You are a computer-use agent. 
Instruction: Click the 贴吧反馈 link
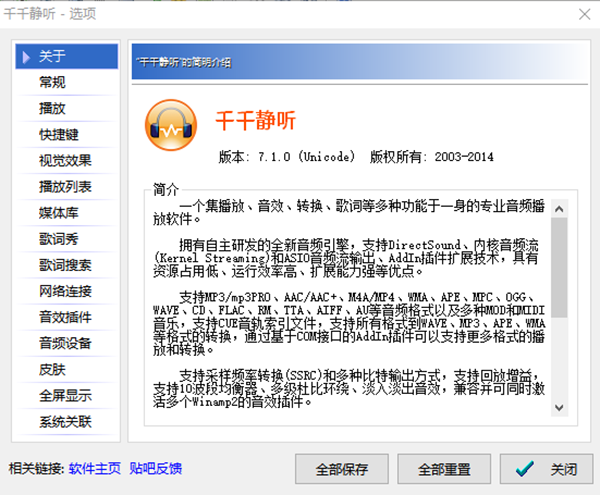click(155, 468)
